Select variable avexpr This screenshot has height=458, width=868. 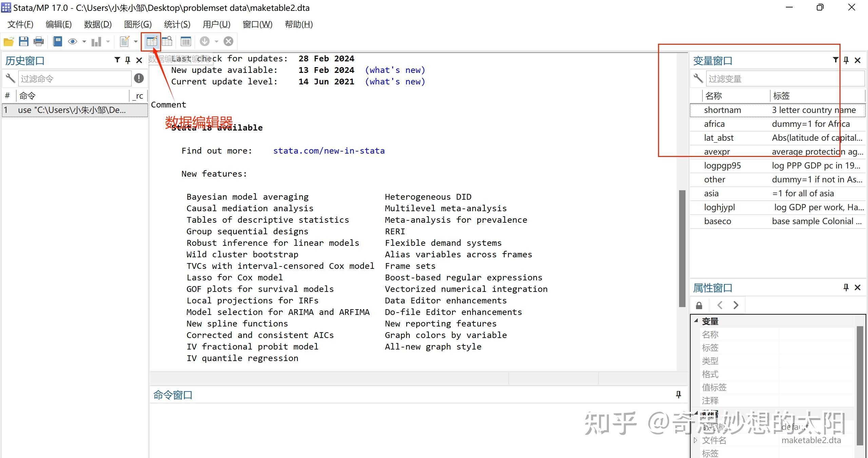click(778, 152)
